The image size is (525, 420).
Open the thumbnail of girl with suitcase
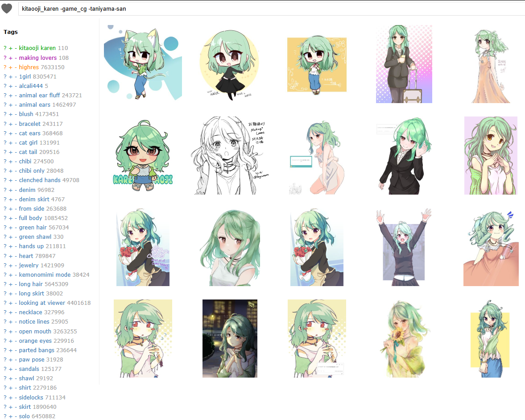[x=404, y=64]
